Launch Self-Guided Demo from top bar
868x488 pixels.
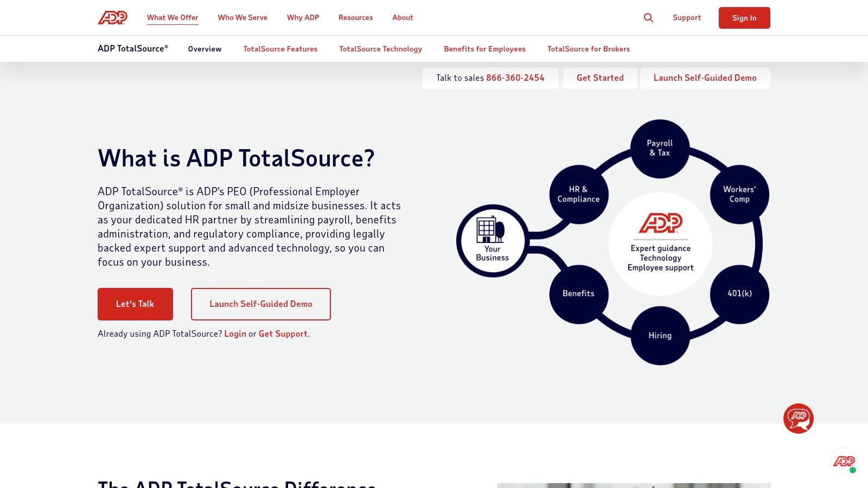pyautogui.click(x=705, y=78)
